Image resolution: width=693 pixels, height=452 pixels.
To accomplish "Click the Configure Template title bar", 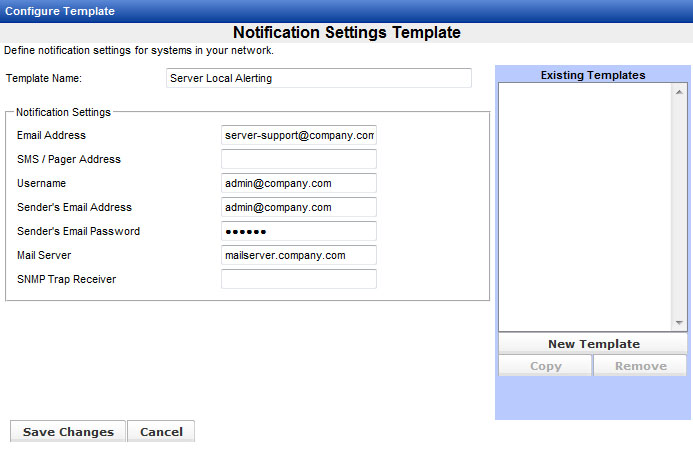I will pyautogui.click(x=60, y=11).
